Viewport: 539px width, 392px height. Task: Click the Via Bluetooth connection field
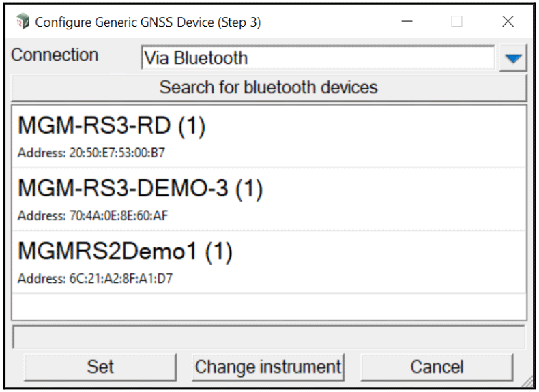[x=318, y=58]
